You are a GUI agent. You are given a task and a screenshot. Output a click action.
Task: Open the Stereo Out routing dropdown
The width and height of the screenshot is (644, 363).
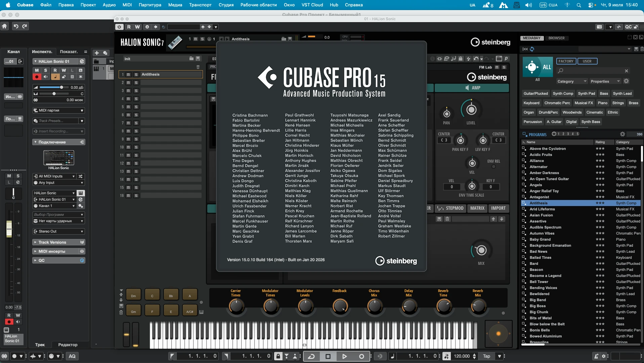coord(58,232)
